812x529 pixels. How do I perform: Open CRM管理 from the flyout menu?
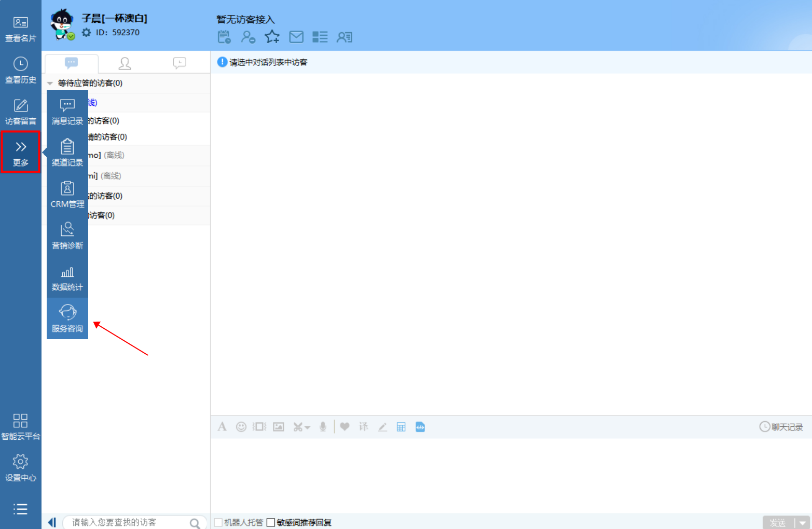coord(67,194)
